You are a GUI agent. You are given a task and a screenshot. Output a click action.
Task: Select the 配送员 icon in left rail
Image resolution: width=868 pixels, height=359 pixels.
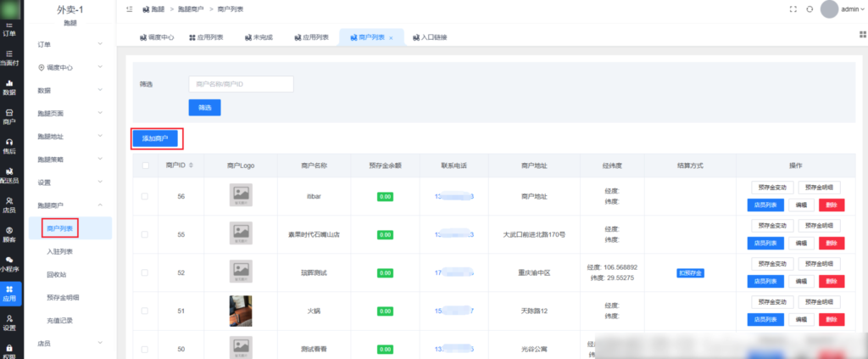pos(8,175)
